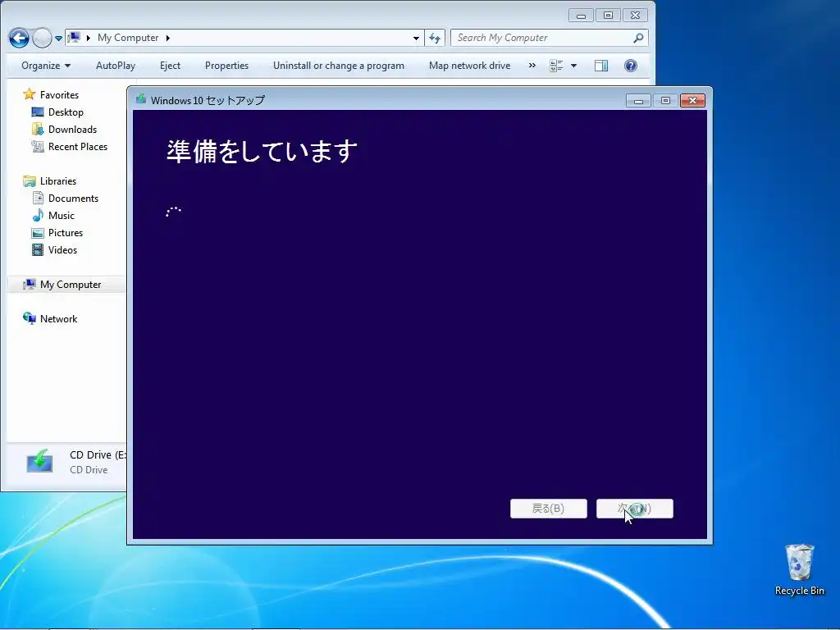This screenshot has height=630, width=840.
Task: Close the Windows 10 セットアップ window
Action: coord(692,101)
